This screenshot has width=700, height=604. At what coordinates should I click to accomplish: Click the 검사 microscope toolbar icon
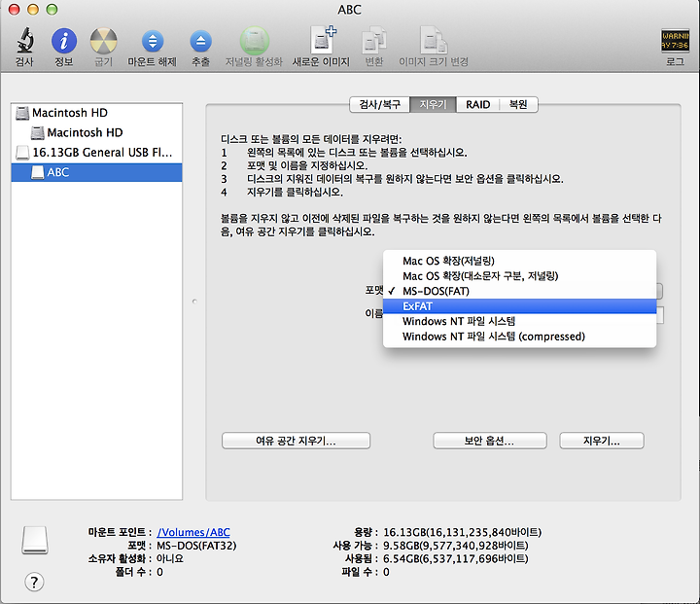25,41
